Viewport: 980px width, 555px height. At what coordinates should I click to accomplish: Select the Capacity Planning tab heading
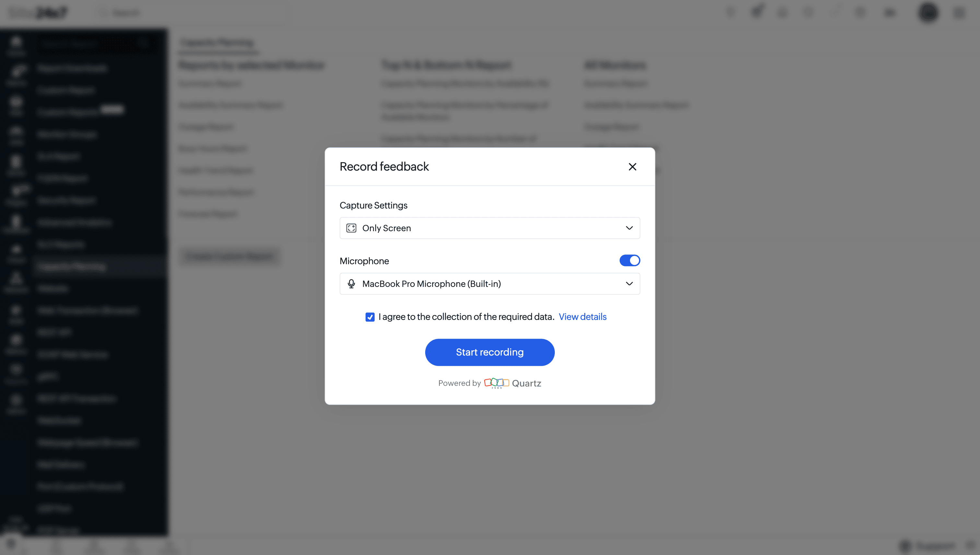pos(217,42)
